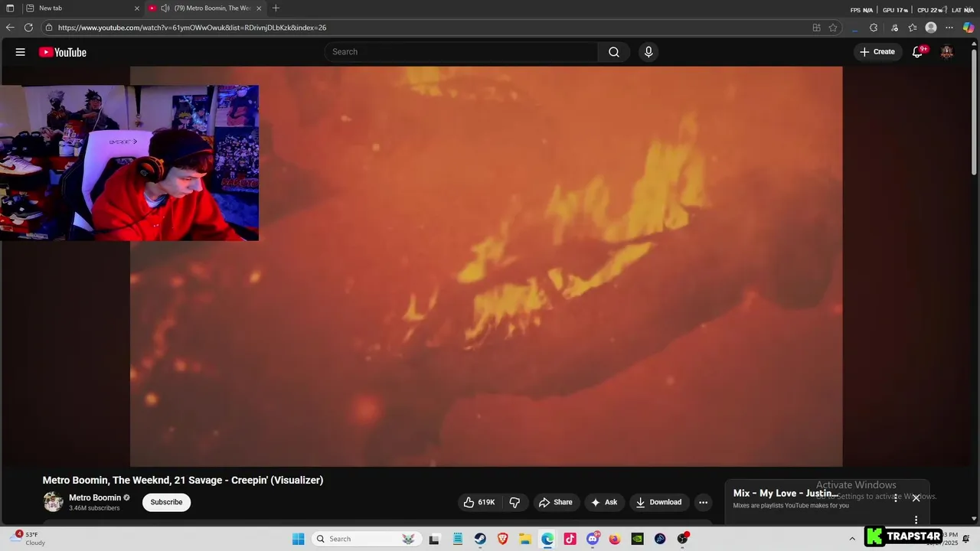Click the YouTube search magnifier button
This screenshot has width=980, height=551.
coord(614,52)
